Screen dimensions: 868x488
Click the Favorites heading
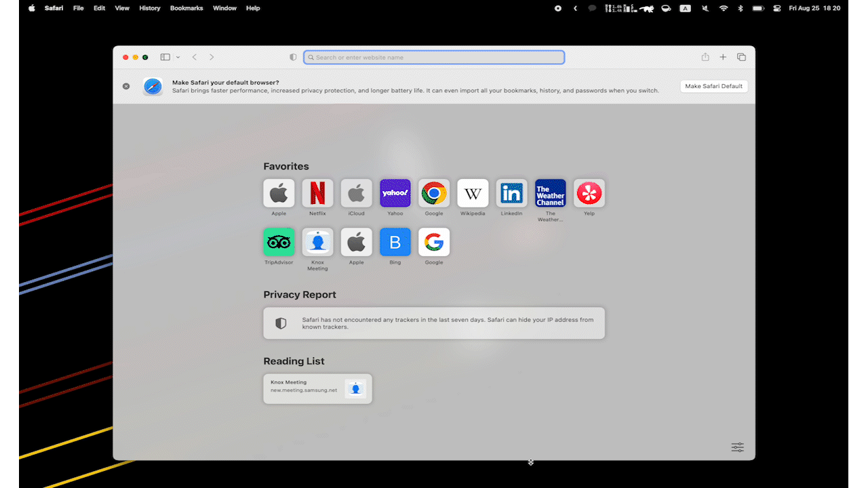(286, 166)
